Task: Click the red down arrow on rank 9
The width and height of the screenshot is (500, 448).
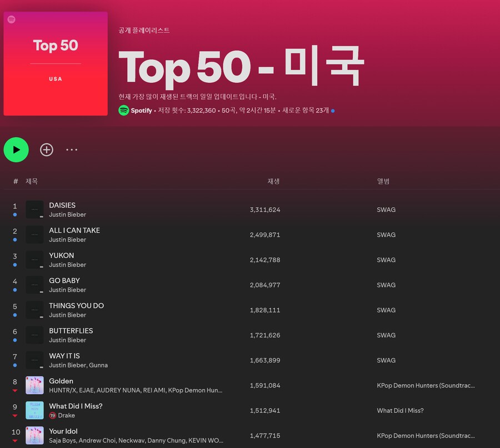Action: coord(14,416)
